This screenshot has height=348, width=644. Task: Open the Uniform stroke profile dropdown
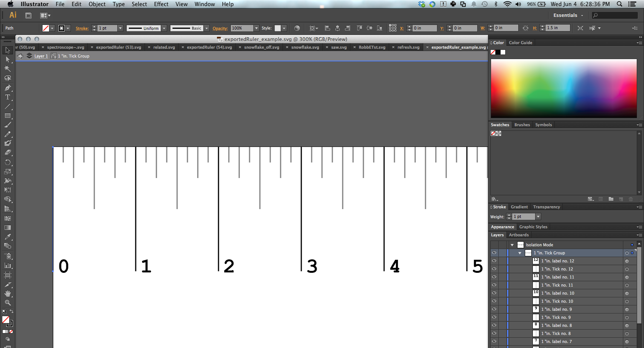point(164,28)
